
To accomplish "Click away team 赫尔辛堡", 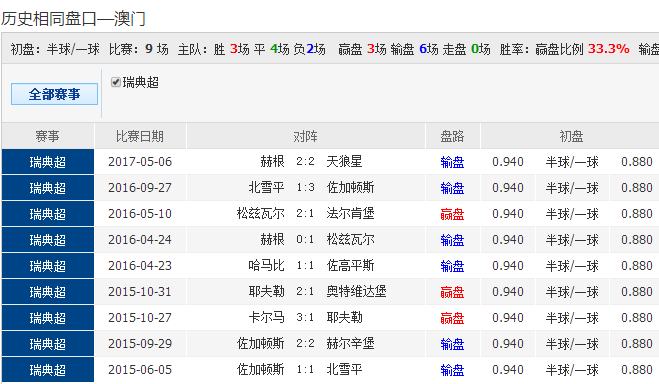I will 351,344.
